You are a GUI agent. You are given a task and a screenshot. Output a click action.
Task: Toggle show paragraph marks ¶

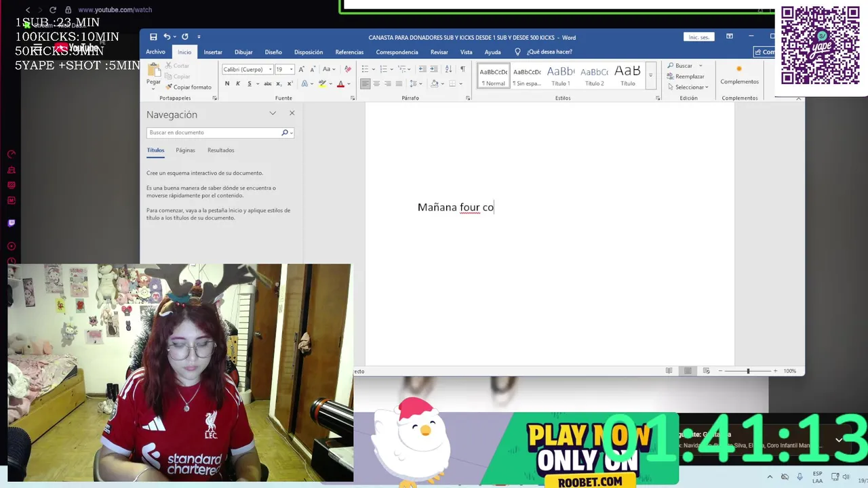pyautogui.click(x=462, y=69)
